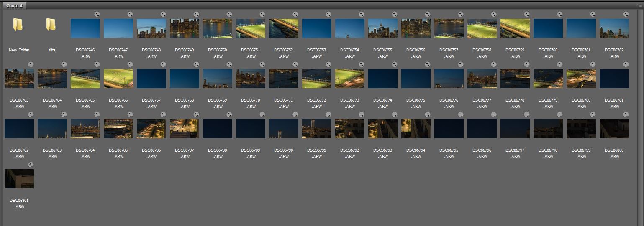
Task: Click the raw settings badge above DSC06785
Action: [130, 114]
